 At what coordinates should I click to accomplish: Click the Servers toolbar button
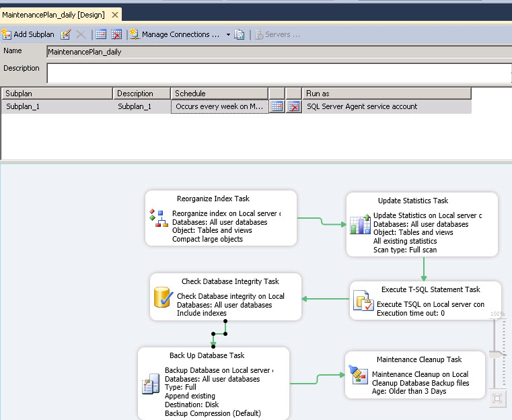click(x=278, y=34)
